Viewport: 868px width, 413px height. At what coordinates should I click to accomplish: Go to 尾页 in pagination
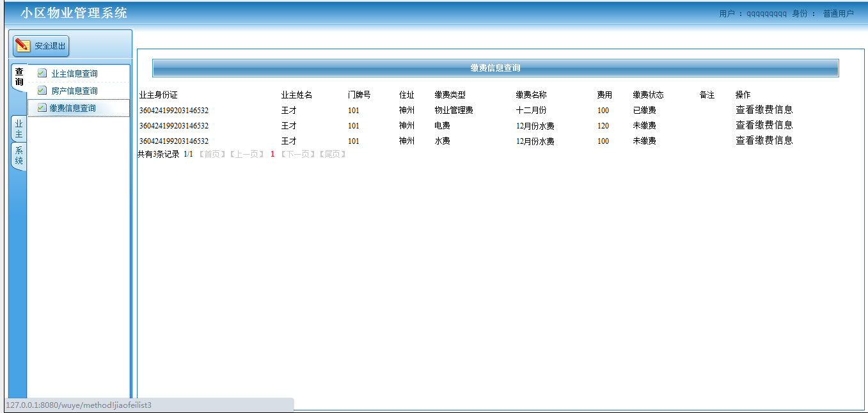click(332, 154)
